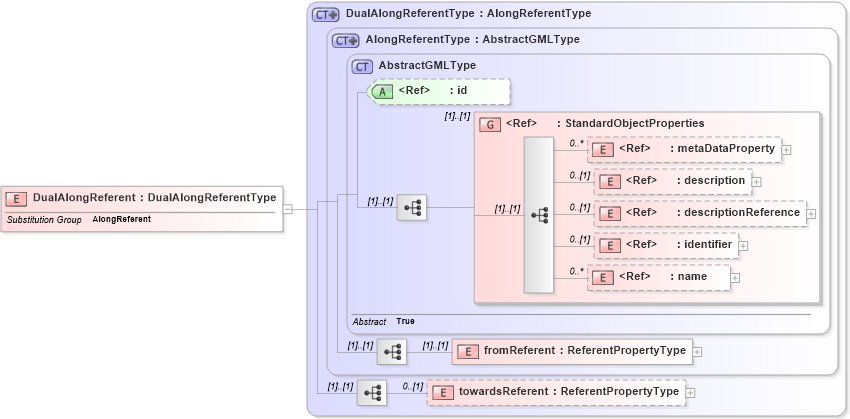Viewport: 850px width, 419px height.
Task: Select the sequence compositor before towardsReferent
Action: [372, 392]
